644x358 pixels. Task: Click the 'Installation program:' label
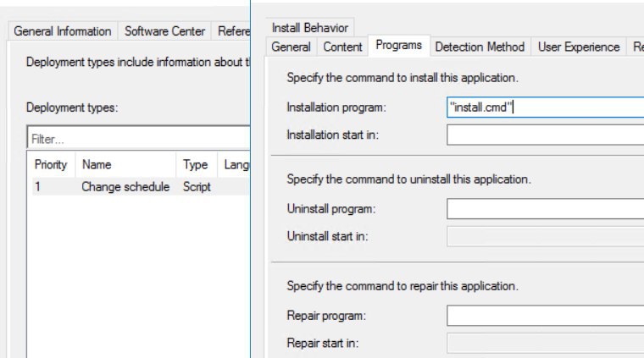pyautogui.click(x=336, y=107)
